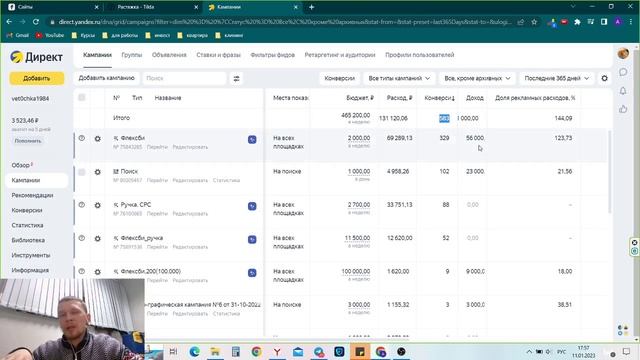This screenshot has width=640, height=360.
Task: Open table column settings gear
Action: [604, 78]
